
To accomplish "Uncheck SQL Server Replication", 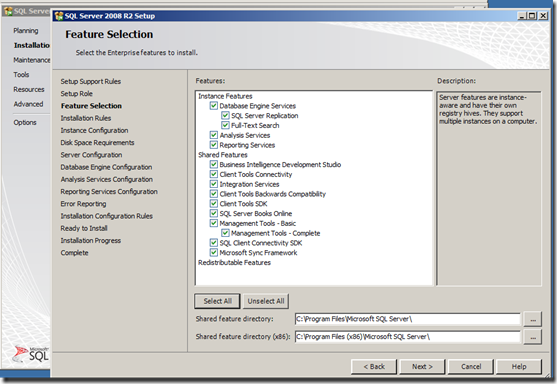I will (225, 115).
